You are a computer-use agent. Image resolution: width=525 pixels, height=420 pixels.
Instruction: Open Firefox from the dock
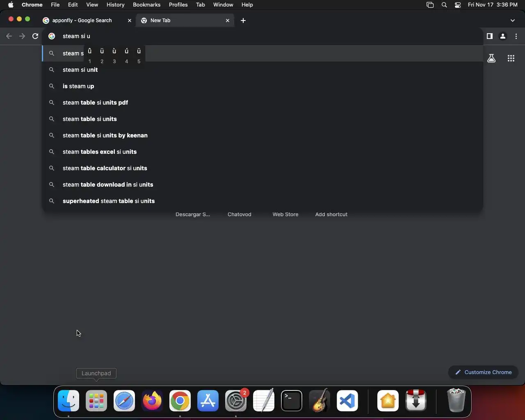(x=152, y=401)
